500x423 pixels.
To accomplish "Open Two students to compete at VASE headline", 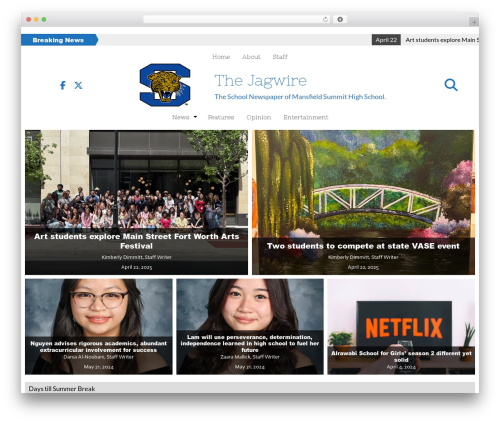I will [363, 246].
